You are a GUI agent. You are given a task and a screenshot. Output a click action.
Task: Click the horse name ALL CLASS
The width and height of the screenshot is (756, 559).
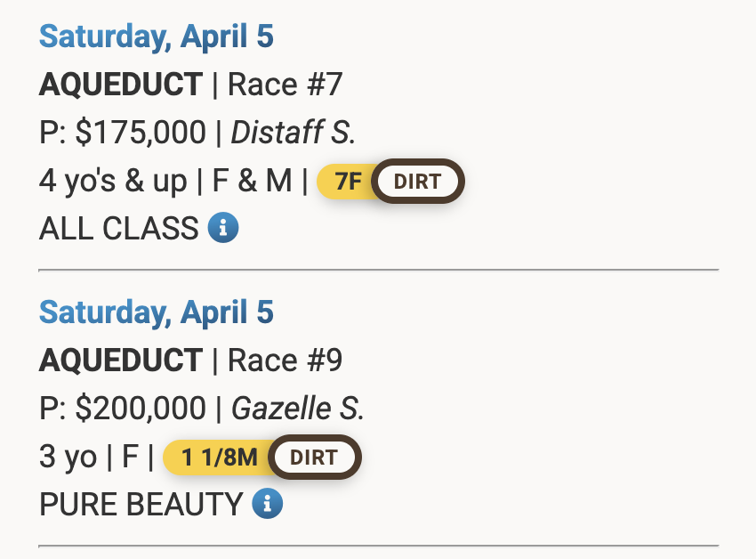tap(118, 229)
